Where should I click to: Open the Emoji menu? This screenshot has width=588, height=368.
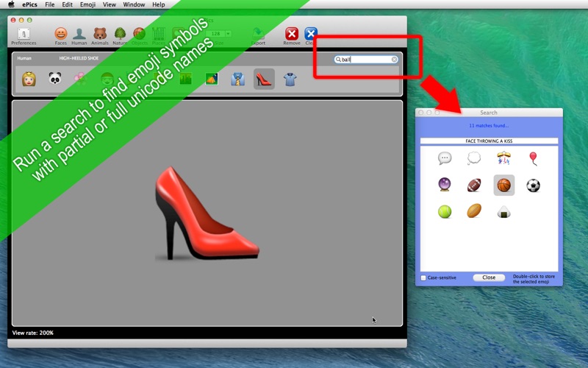(x=87, y=4)
